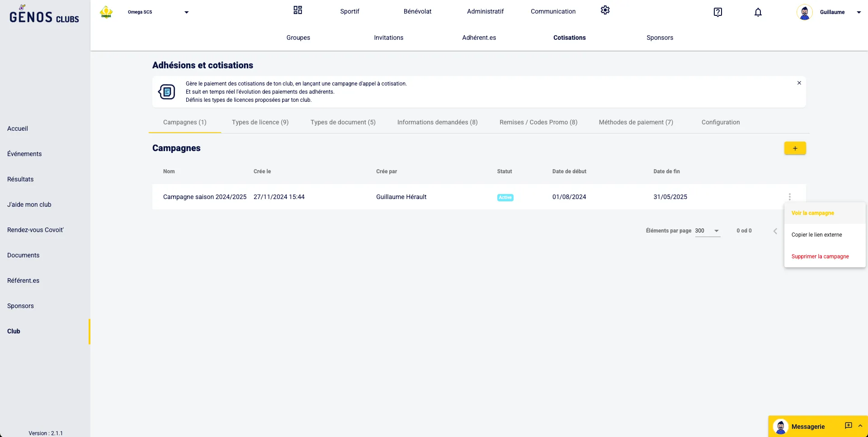Choose Supprimer la campagne from menu
868x437 pixels.
pyautogui.click(x=820, y=256)
